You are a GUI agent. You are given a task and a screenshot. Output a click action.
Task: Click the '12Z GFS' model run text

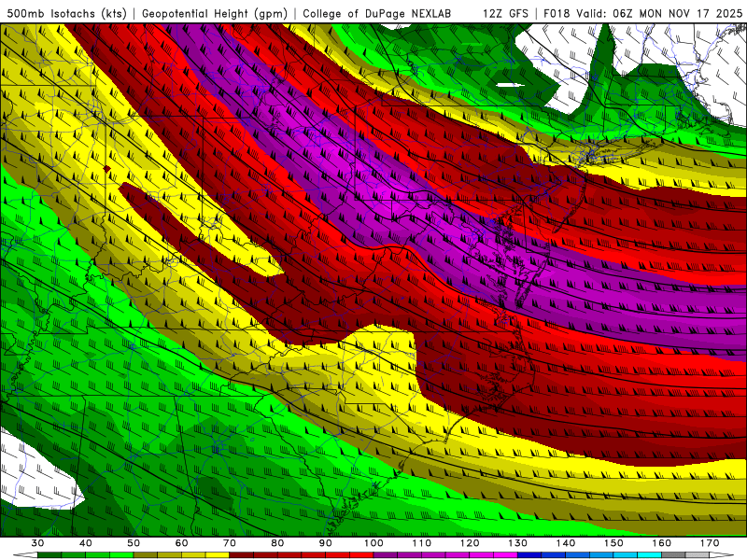click(505, 14)
